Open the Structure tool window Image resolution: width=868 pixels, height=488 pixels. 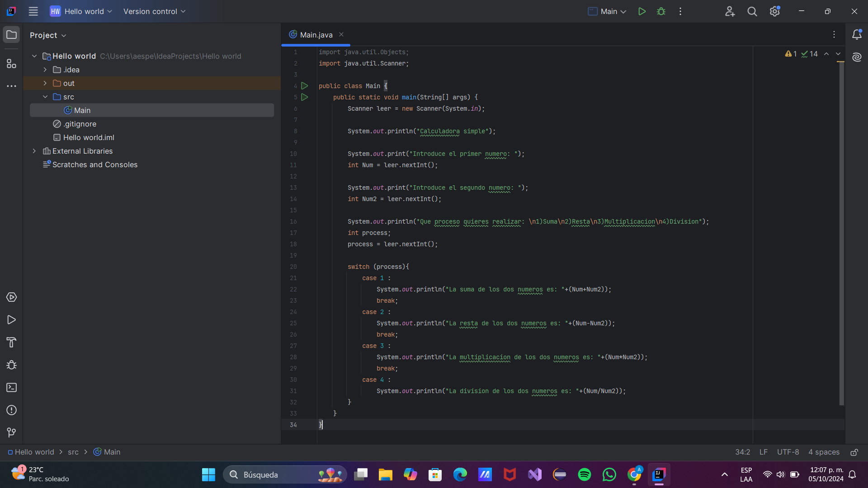(x=12, y=64)
